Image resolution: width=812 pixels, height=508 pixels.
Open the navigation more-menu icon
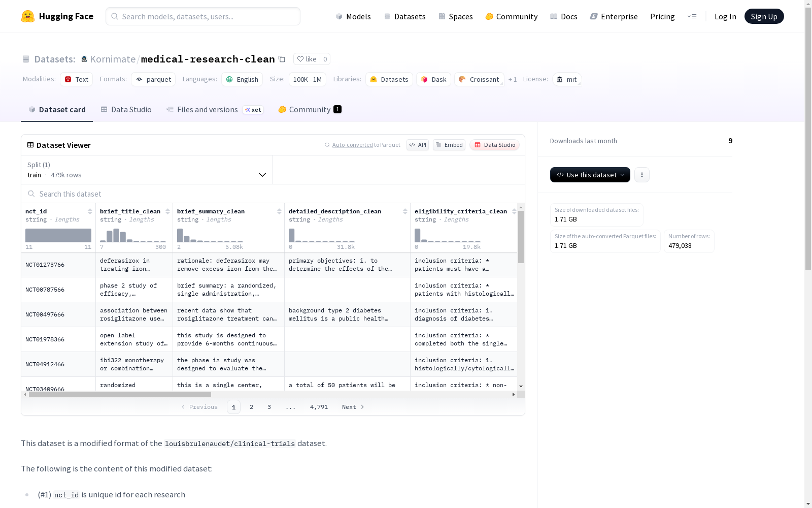tap(692, 16)
